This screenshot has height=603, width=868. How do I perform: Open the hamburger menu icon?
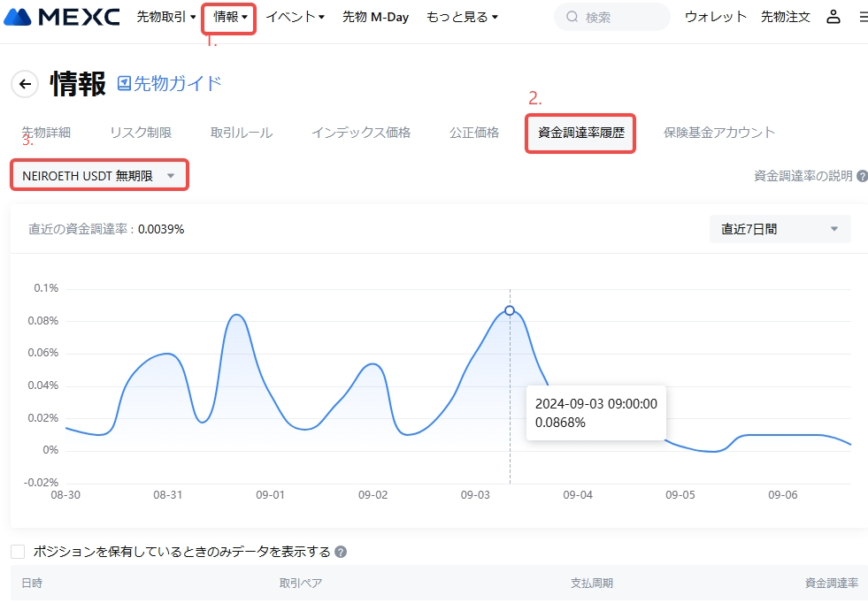(x=863, y=17)
